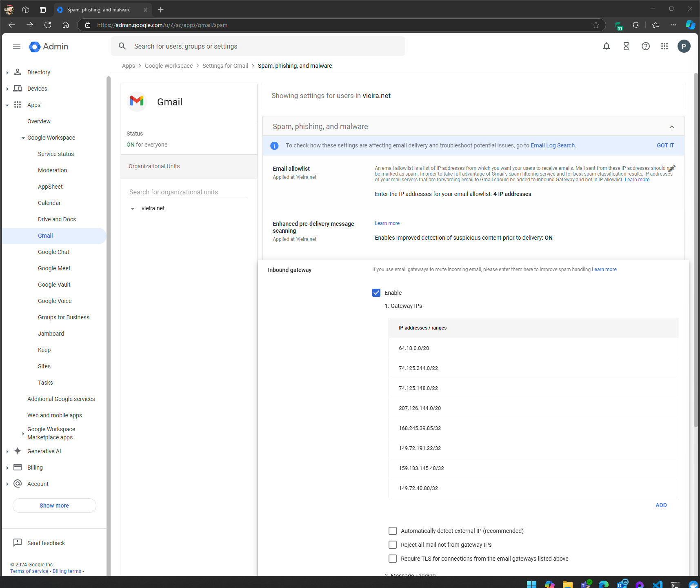Open the Google apps grid
The height and width of the screenshot is (588, 700).
[664, 46]
